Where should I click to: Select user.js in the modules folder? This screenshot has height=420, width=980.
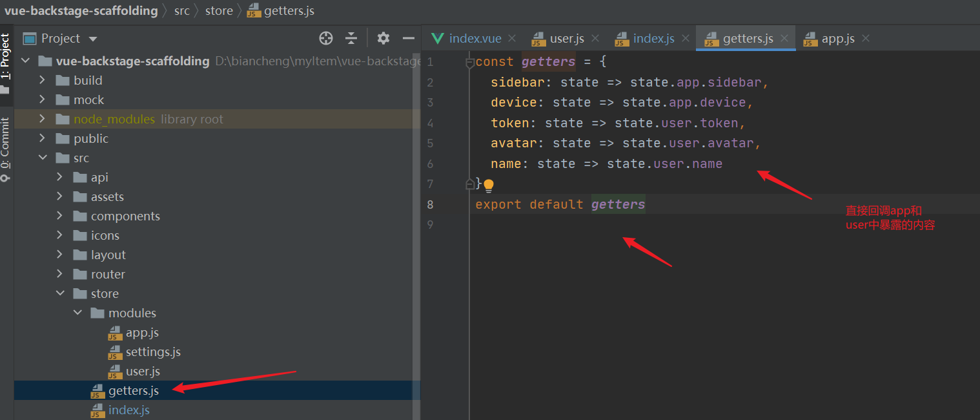tap(143, 371)
